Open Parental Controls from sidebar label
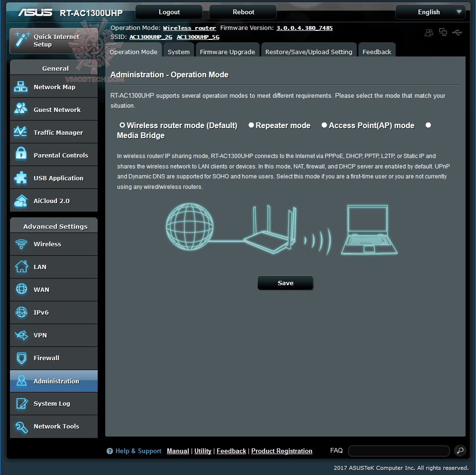 (61, 155)
